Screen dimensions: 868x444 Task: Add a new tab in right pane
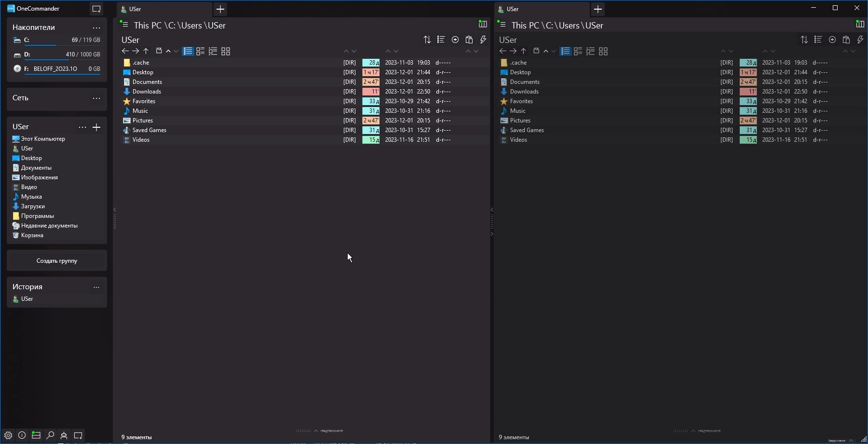(x=598, y=9)
